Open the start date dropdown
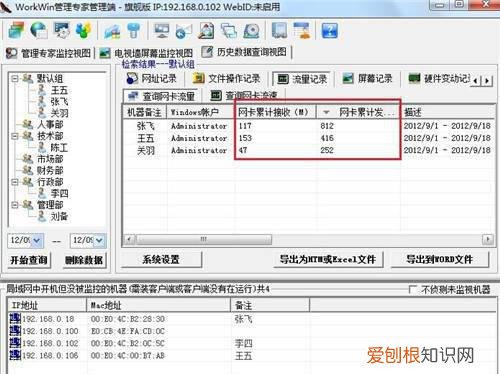This screenshot has height=374, width=500. click(37, 240)
